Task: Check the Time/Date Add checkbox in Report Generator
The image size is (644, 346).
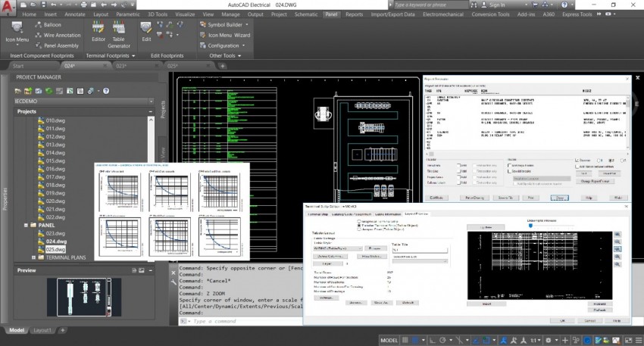Action: [x=459, y=165]
